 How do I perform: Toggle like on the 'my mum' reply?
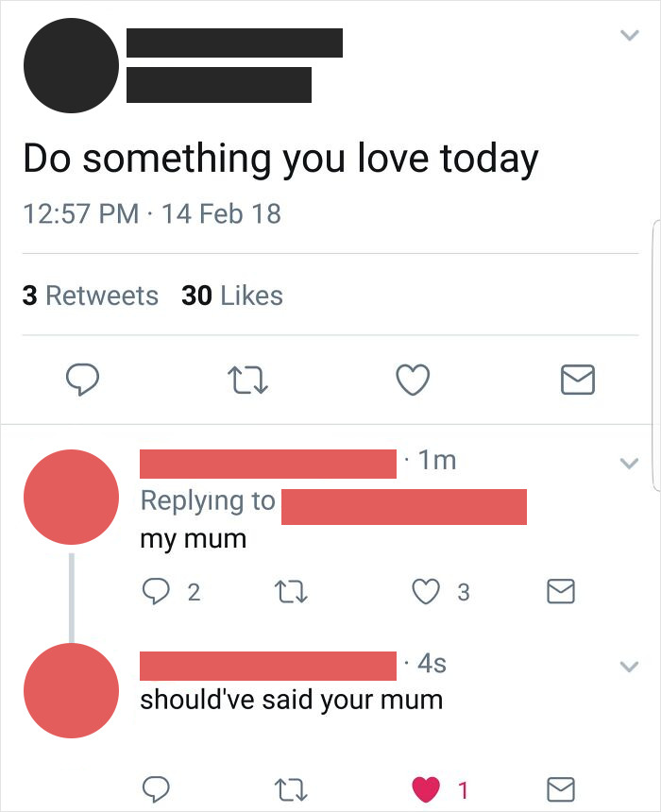[x=426, y=592]
